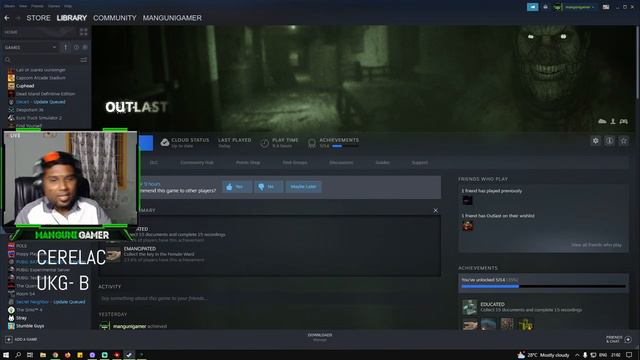Open Friends & Chat button
This screenshot has width=640, height=360.
(619, 340)
